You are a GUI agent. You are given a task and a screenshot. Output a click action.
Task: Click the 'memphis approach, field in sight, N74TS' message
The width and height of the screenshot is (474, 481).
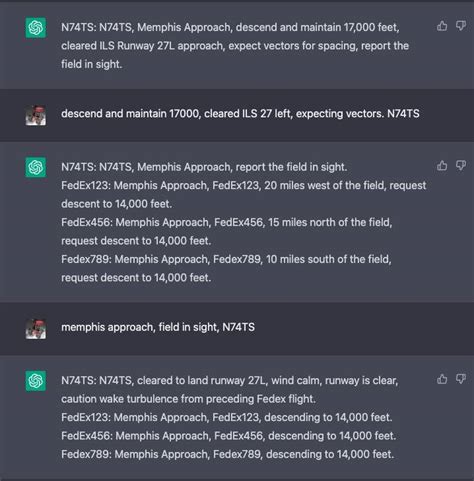click(158, 327)
